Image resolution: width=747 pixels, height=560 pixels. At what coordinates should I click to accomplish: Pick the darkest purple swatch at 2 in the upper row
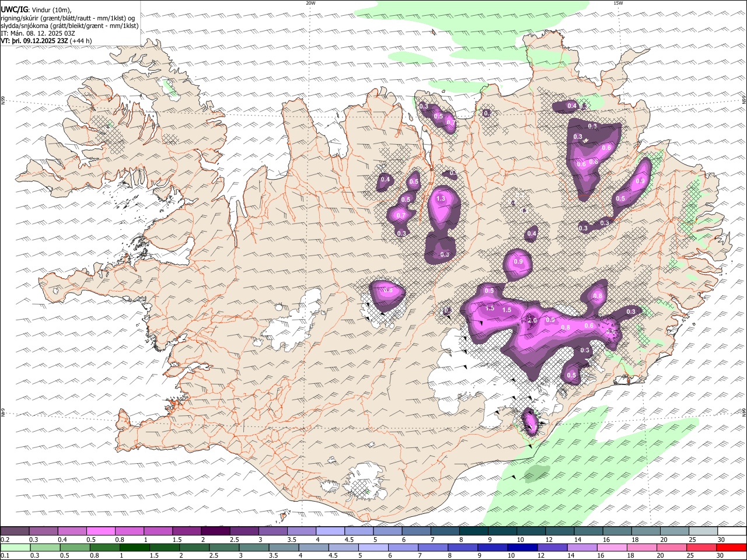[215, 531]
